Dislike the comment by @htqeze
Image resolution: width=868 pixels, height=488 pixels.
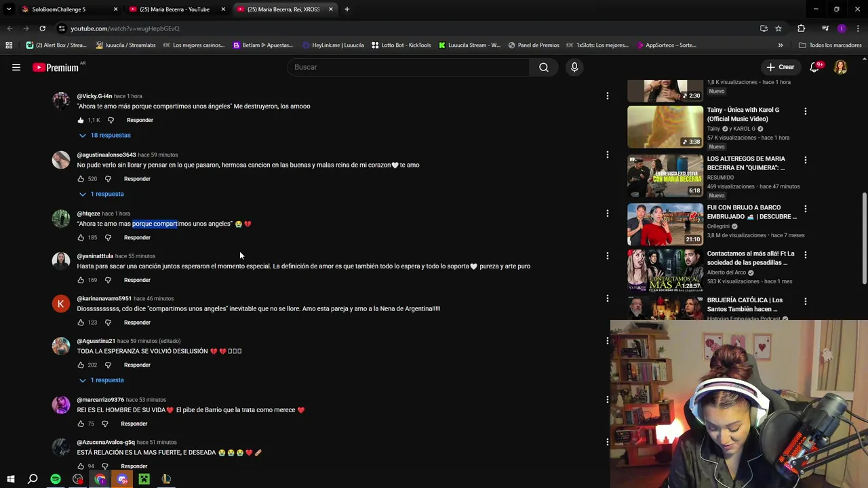108,238
